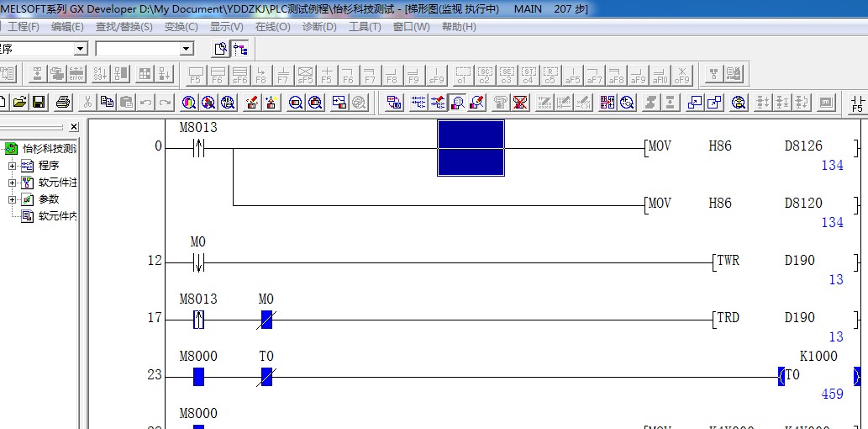Click the zoom-in windows icon
This screenshot has height=429, width=868.
coord(694,102)
